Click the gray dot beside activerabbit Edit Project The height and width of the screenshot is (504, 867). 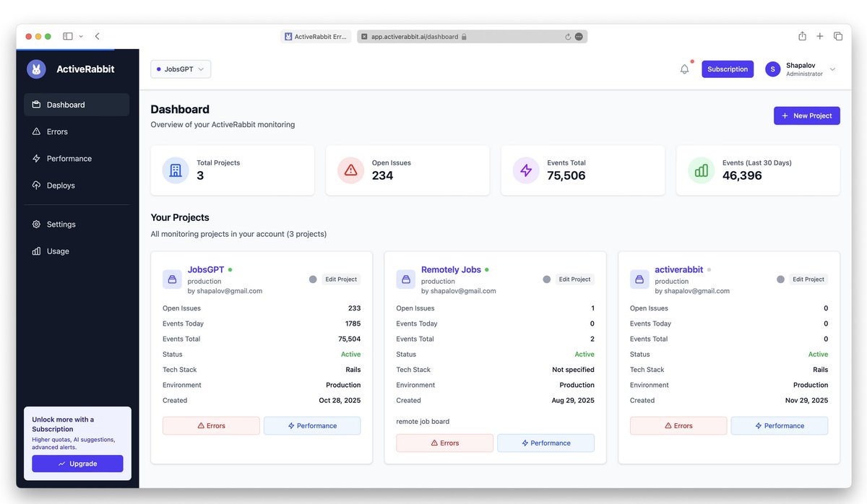coord(780,279)
